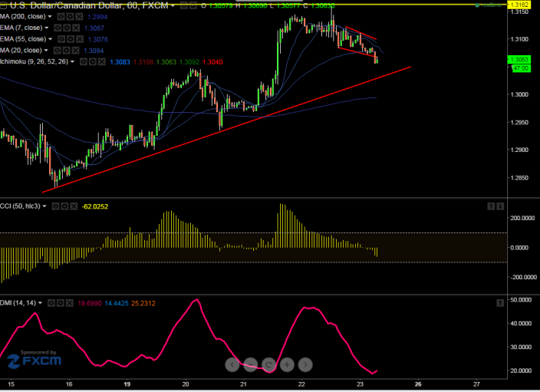Image resolution: width=540 pixels, height=392 pixels.
Task: Zoom in using the plus button
Action: 287,364
